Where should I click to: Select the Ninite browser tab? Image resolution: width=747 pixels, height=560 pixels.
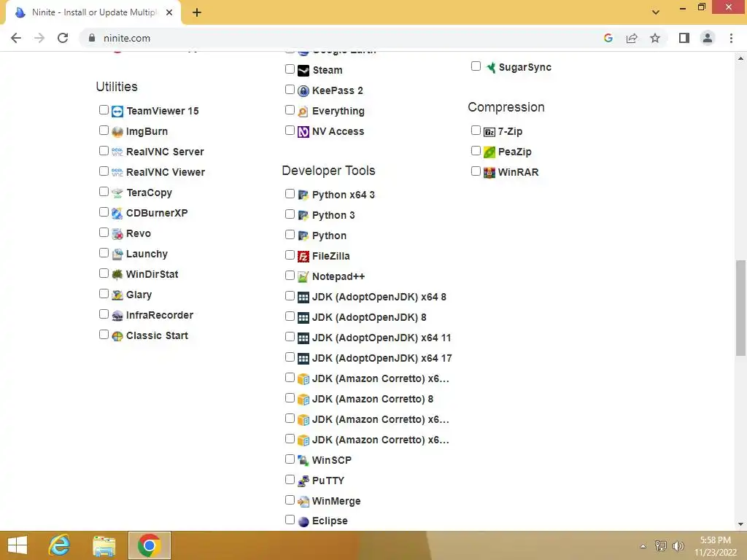pos(93,12)
